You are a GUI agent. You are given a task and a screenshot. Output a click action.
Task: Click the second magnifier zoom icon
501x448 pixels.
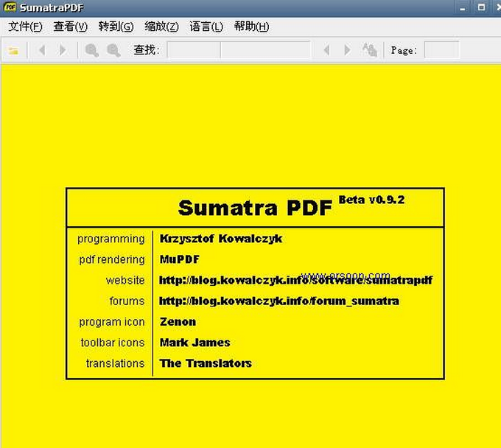click(x=113, y=50)
